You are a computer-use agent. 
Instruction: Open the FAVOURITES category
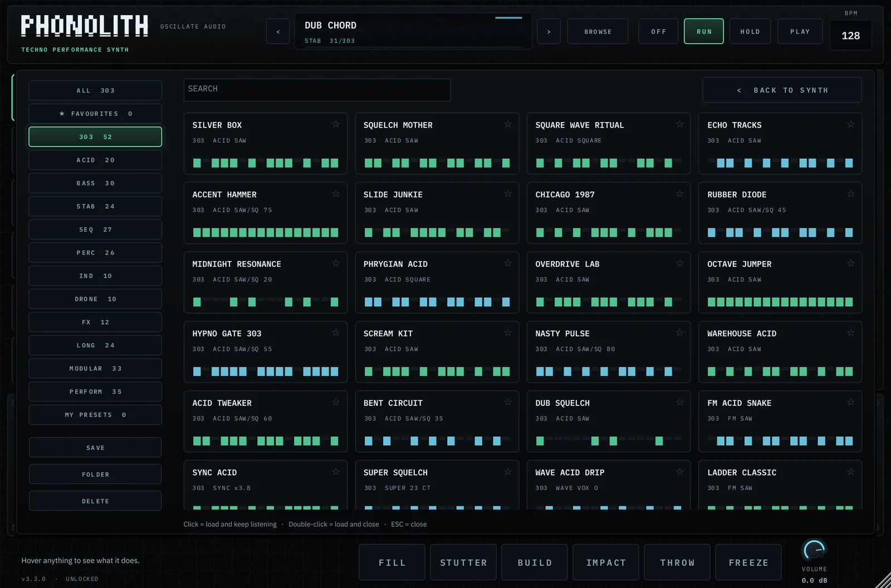[x=95, y=114]
